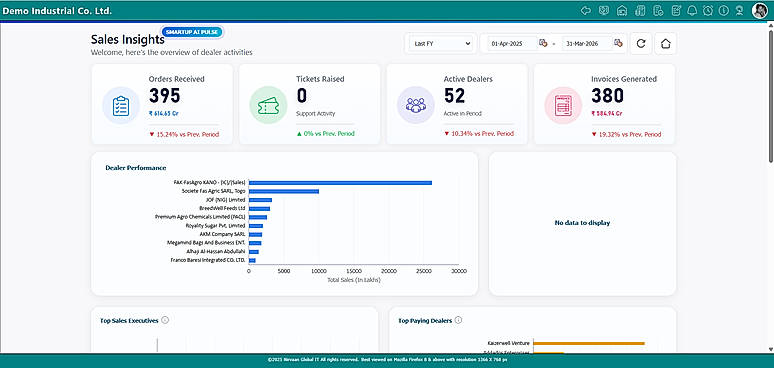Click the start date field 01-Apr-2025
Image resolution: width=774 pixels, height=368 pixels.
pos(512,43)
